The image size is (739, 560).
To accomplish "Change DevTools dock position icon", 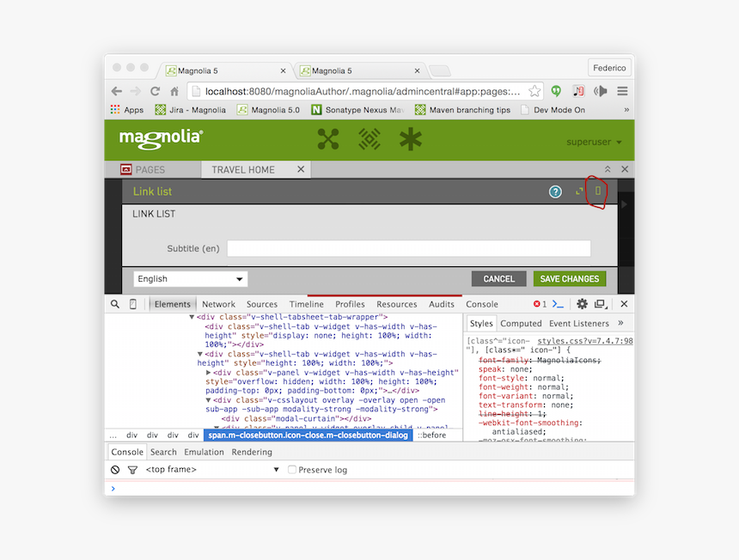I will (x=601, y=304).
